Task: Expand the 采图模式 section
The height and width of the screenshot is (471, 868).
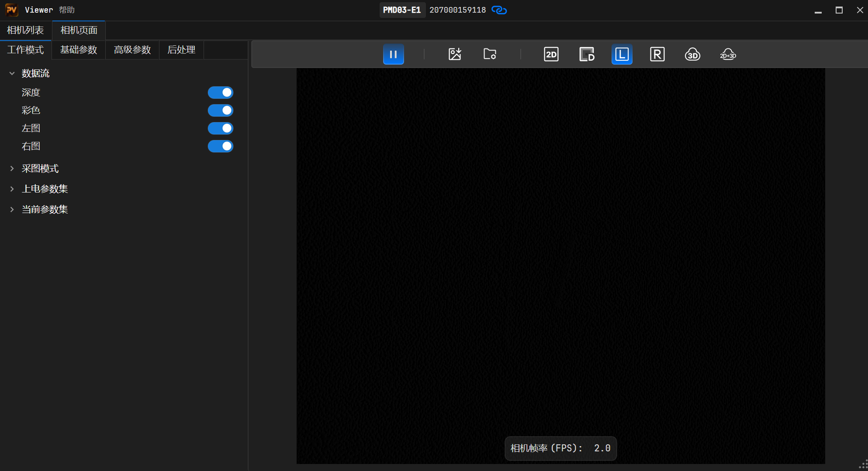Action: tap(12, 168)
